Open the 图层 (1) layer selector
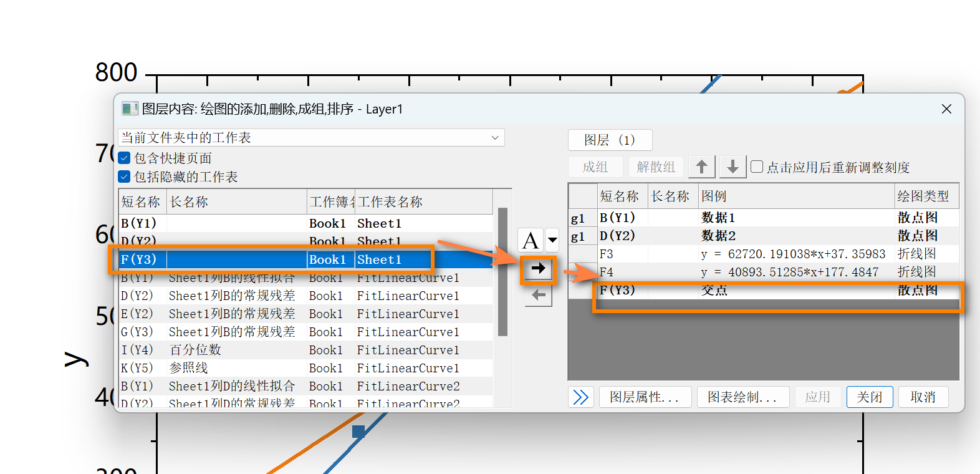The height and width of the screenshot is (474, 980). pyautogui.click(x=610, y=140)
